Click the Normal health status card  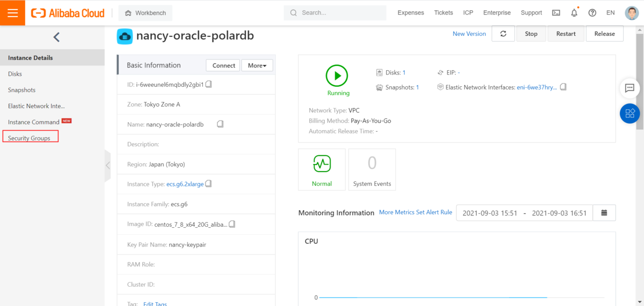click(x=322, y=169)
